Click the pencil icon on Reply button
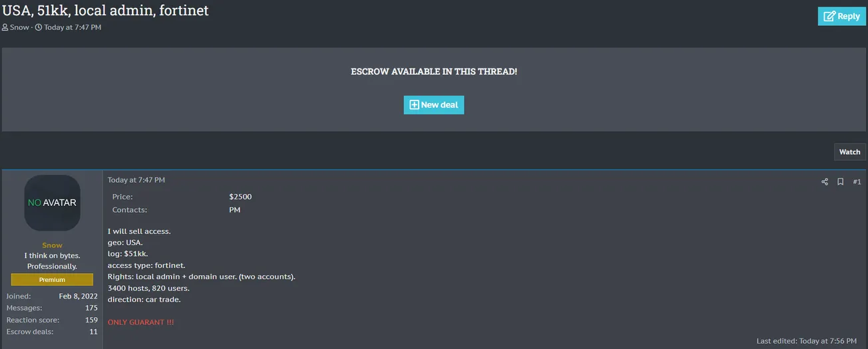This screenshot has width=868, height=349. pos(829,16)
